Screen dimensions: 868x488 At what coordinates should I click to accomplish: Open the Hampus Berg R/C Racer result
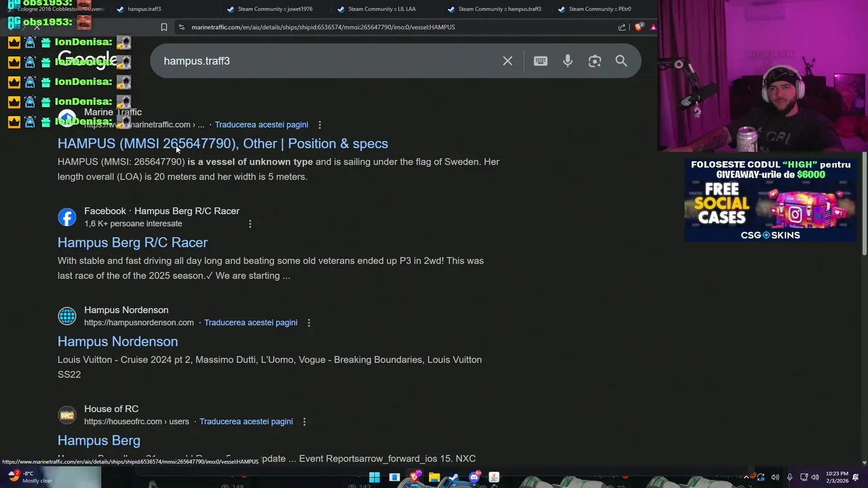pyautogui.click(x=132, y=243)
